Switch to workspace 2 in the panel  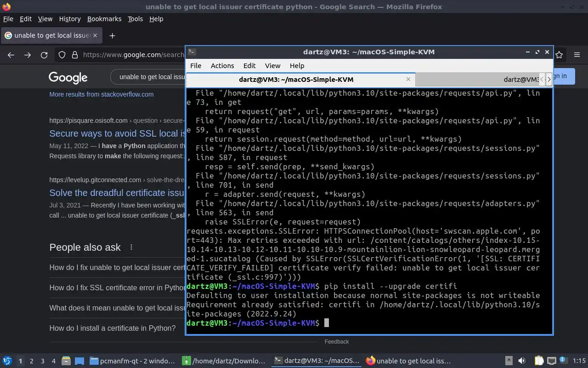31,361
